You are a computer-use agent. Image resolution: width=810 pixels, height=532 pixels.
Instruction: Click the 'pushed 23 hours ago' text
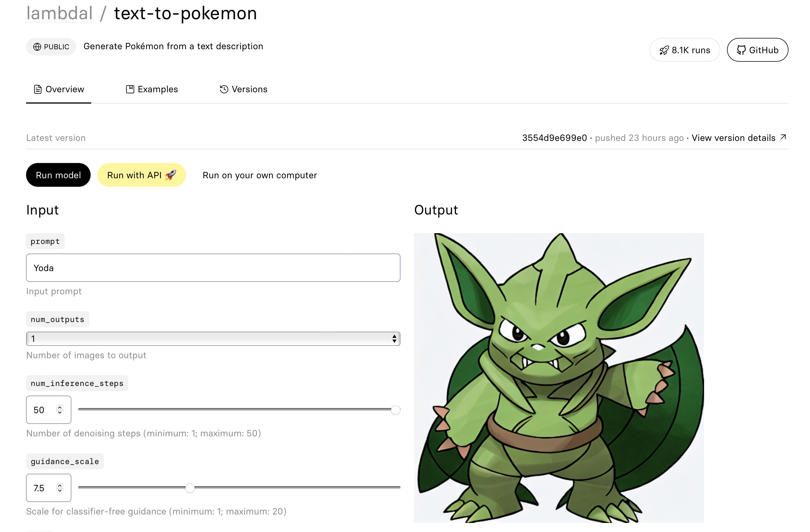click(639, 138)
